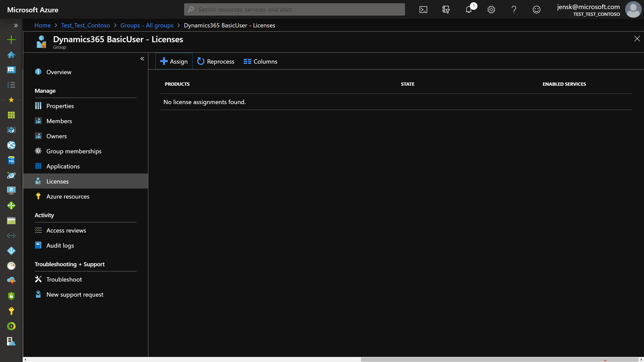
Task: Open the portal Settings gear
Action: (491, 10)
